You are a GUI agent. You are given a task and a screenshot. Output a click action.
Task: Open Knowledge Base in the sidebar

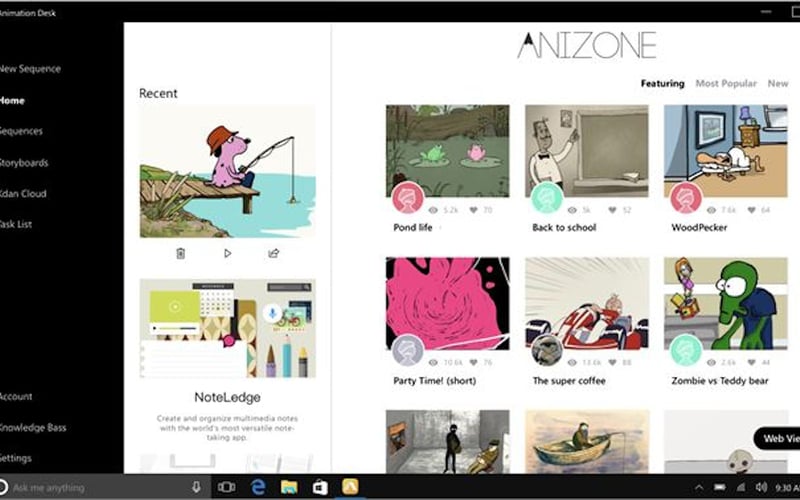(x=33, y=428)
